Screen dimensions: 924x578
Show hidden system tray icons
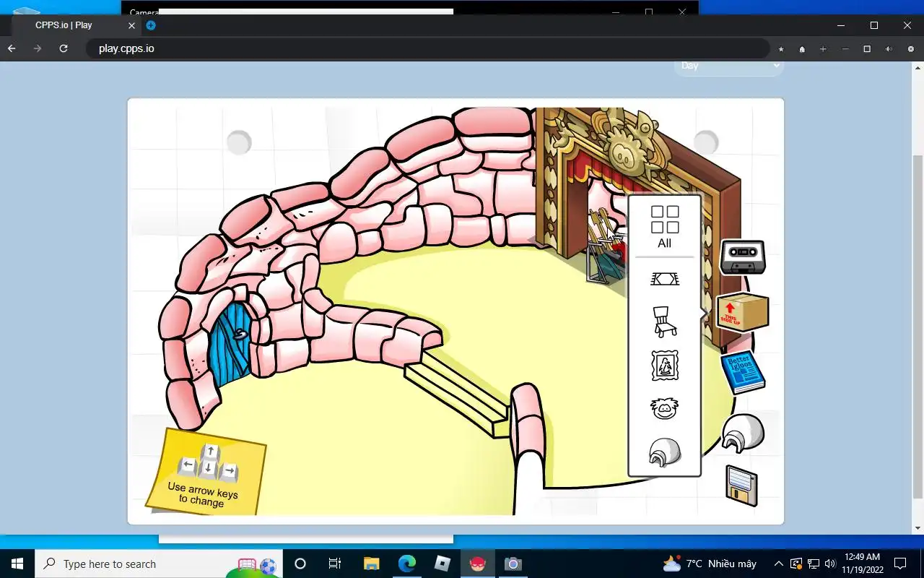pyautogui.click(x=778, y=564)
